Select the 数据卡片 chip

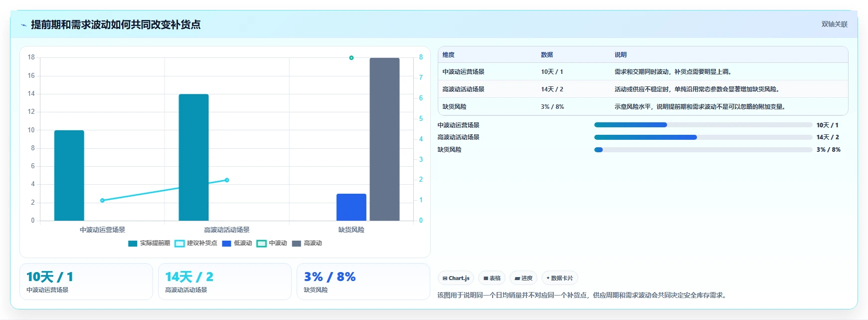tap(559, 278)
